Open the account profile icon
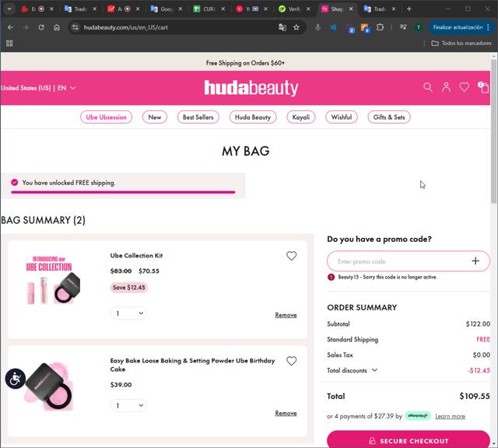 (446, 87)
